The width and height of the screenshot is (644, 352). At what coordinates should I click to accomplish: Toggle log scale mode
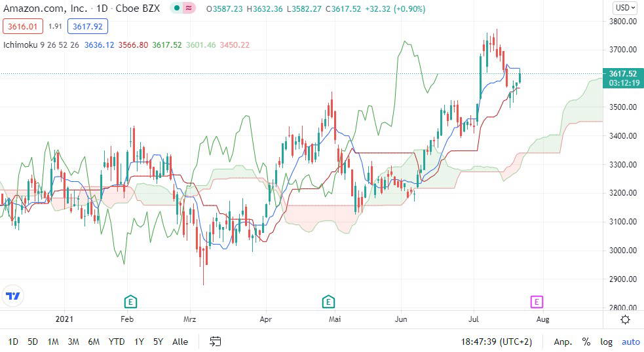(x=606, y=342)
